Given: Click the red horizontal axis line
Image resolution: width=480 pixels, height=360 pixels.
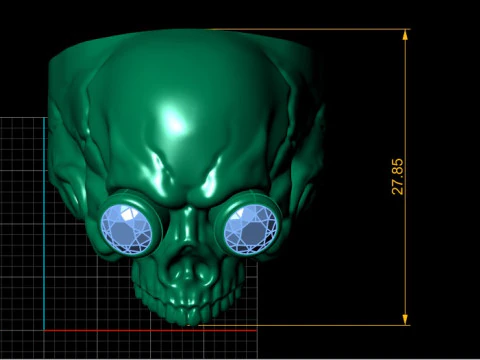Looking at the screenshot, I should tap(150, 331).
